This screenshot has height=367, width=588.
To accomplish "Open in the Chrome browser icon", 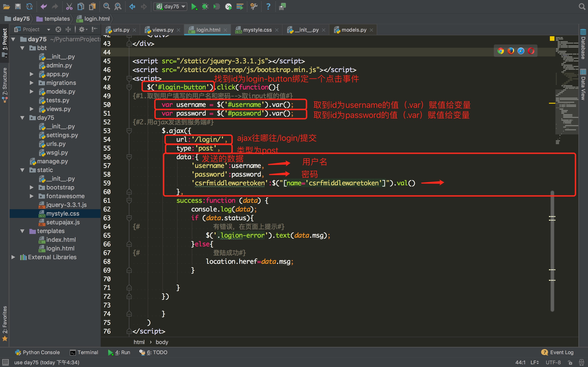I will 500,51.
